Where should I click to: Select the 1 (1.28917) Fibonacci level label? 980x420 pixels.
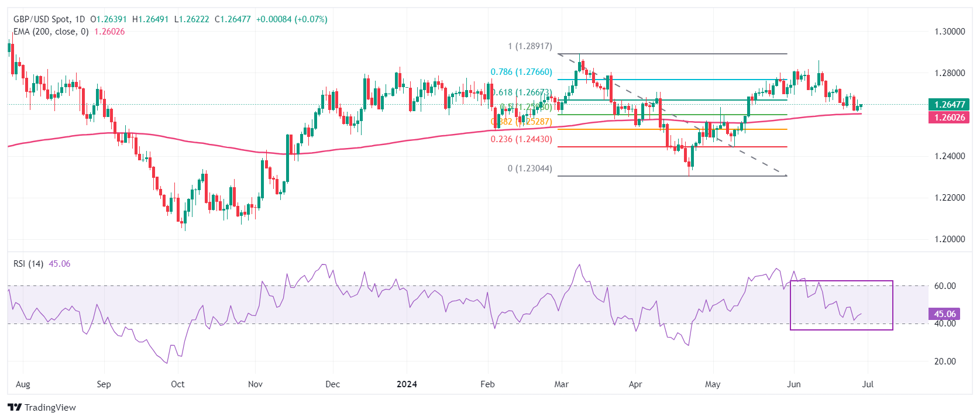pyautogui.click(x=529, y=46)
